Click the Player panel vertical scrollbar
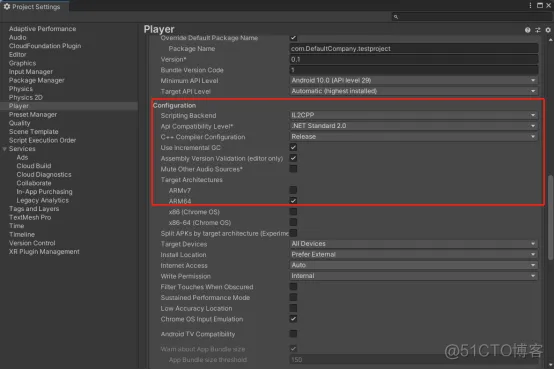 tap(550, 217)
